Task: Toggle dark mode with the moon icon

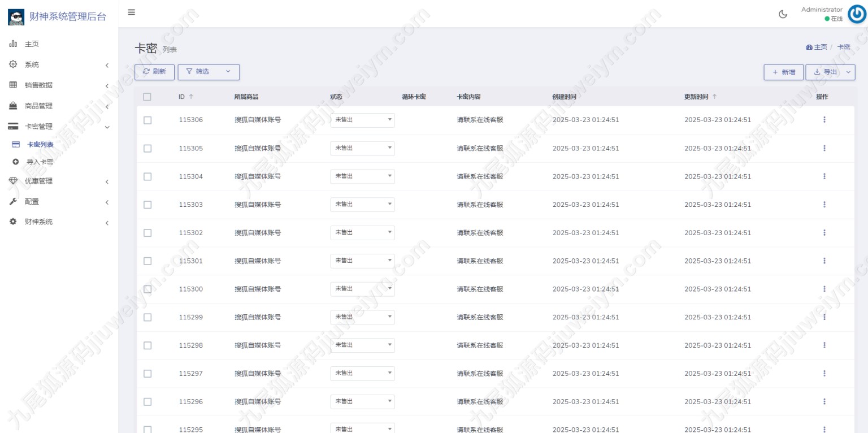Action: coord(783,14)
